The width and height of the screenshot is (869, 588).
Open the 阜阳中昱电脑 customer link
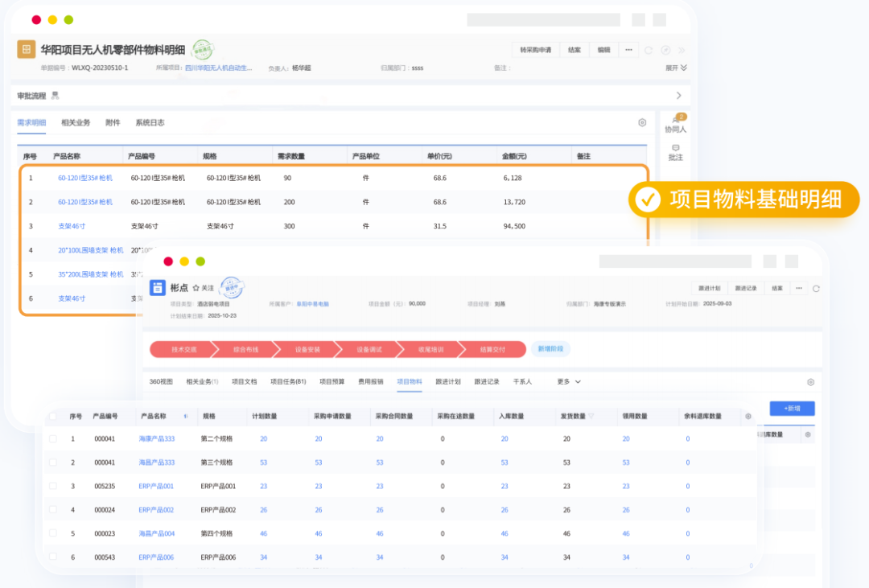coord(312,304)
